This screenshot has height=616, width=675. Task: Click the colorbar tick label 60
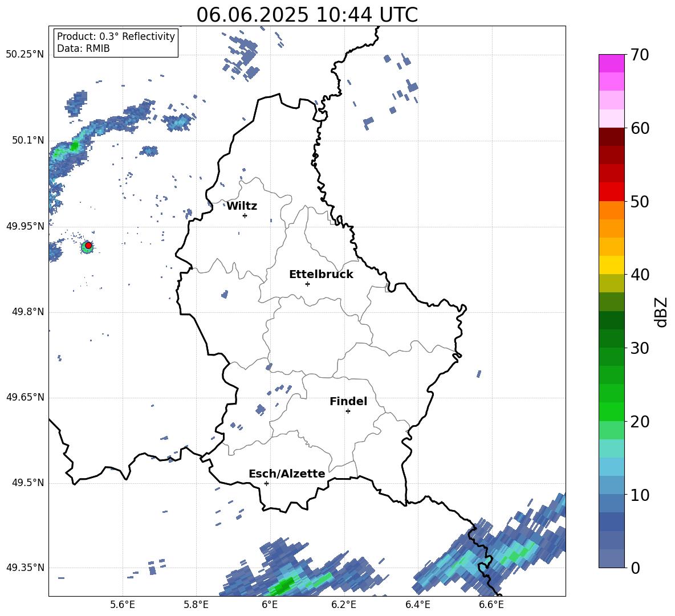[640, 128]
